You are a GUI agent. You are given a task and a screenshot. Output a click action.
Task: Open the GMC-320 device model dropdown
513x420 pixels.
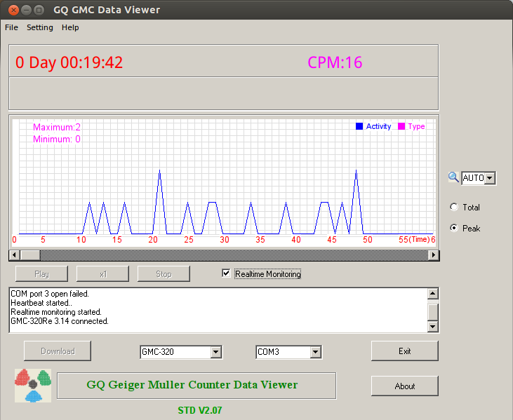point(215,352)
